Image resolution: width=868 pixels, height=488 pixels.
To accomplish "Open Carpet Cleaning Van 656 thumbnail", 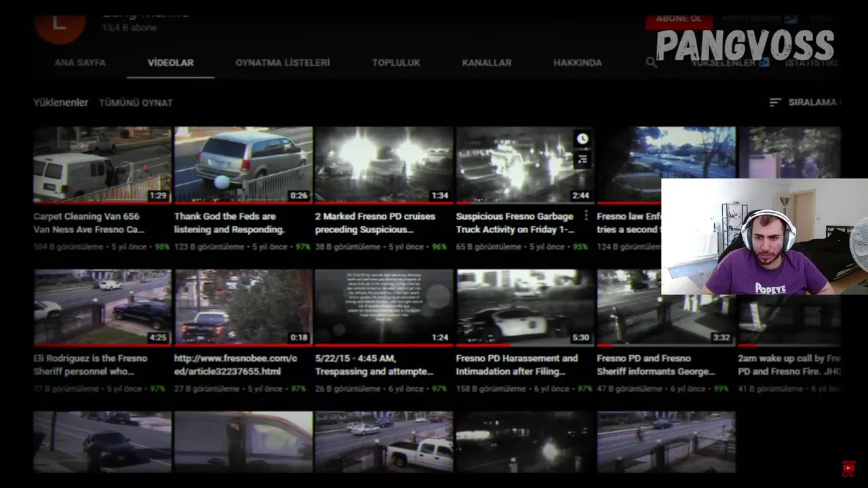I will (x=102, y=165).
